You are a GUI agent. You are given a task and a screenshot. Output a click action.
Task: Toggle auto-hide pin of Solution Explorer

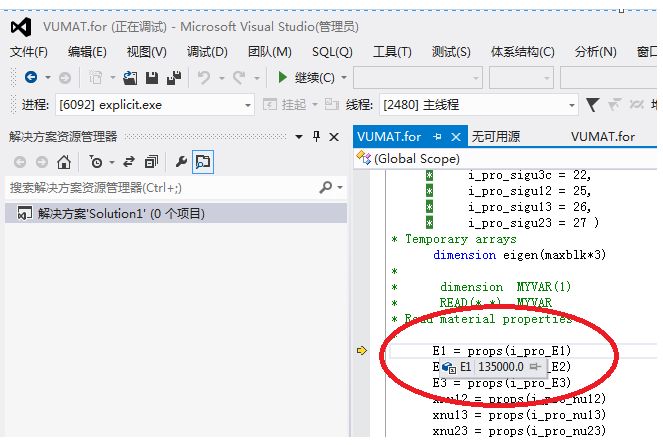point(316,136)
